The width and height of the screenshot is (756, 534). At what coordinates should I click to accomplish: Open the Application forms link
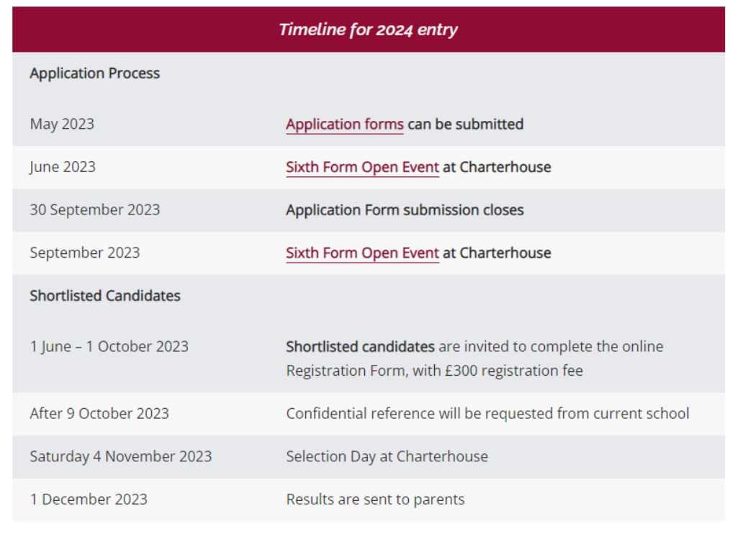coord(345,125)
